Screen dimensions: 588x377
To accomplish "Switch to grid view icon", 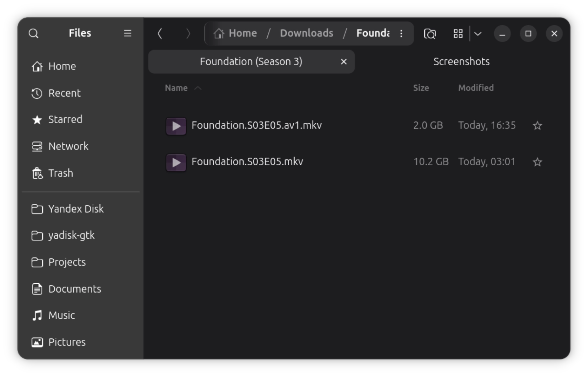I will click(x=458, y=33).
